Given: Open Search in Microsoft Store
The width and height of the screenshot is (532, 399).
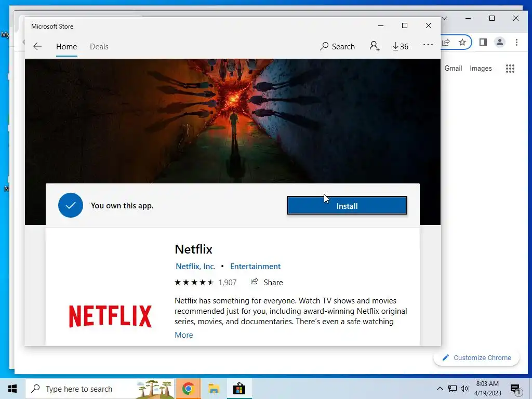Looking at the screenshot, I should (x=337, y=46).
